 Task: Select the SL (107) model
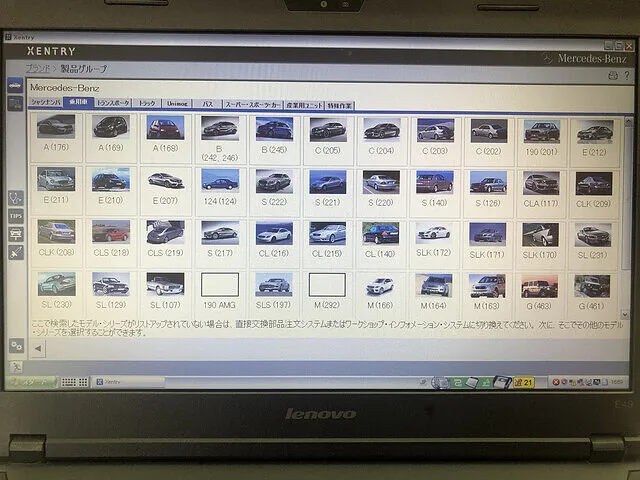pos(165,284)
